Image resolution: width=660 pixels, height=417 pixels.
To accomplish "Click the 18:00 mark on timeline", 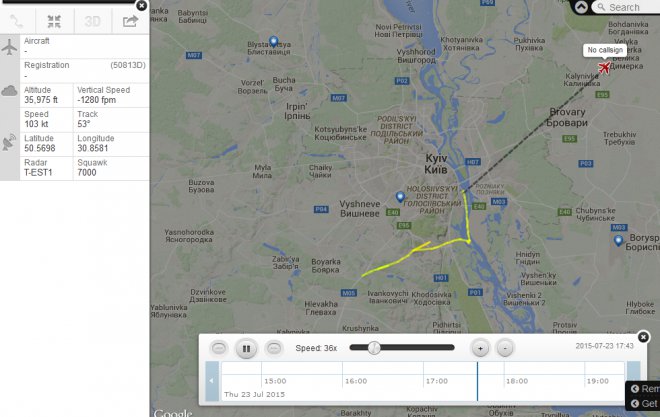I will (516, 381).
